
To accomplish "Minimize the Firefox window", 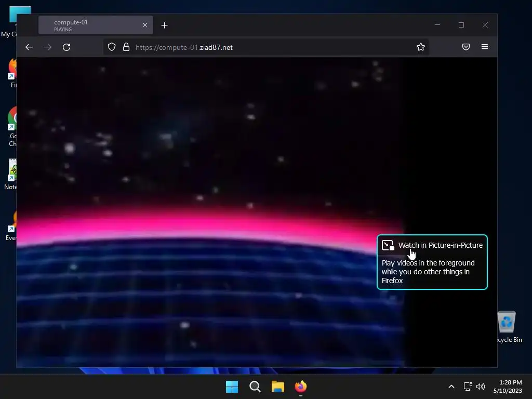I will tap(437, 25).
